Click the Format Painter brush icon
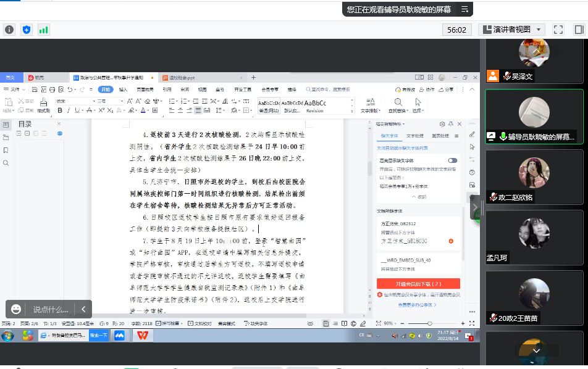This screenshot has height=369, width=588. 43,105
